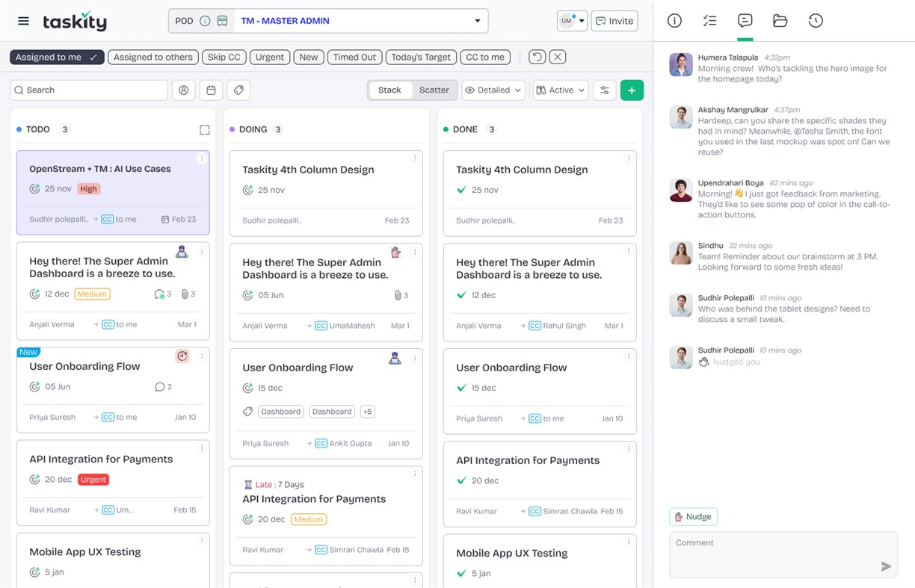Select the comments chat tab

click(745, 21)
